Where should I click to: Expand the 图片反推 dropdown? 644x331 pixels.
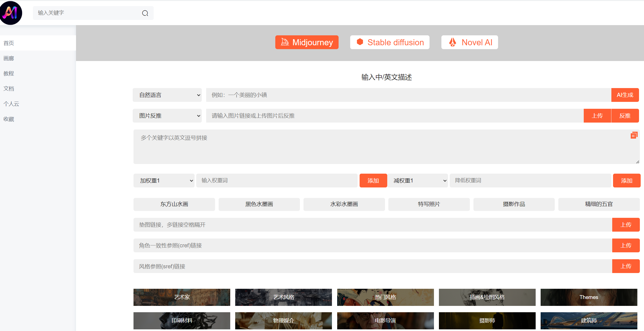(167, 116)
